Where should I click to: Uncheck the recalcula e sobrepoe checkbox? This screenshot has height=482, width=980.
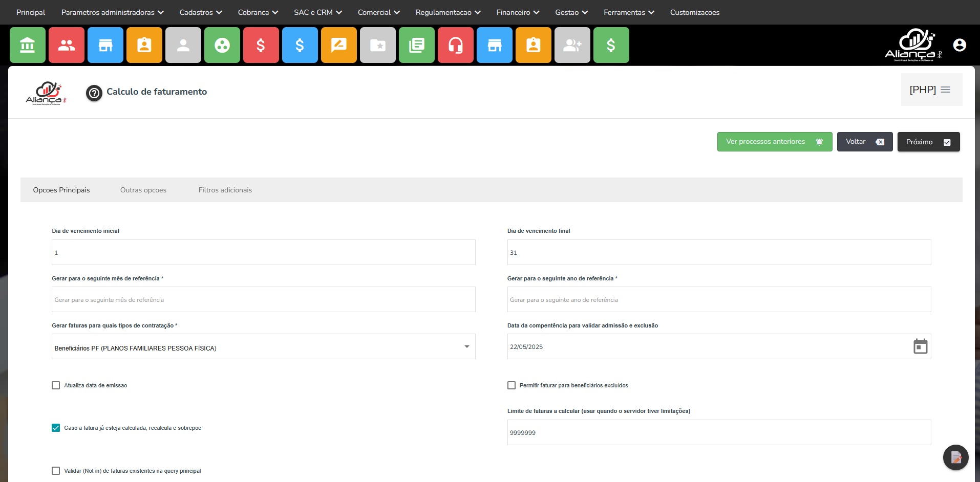[56, 428]
